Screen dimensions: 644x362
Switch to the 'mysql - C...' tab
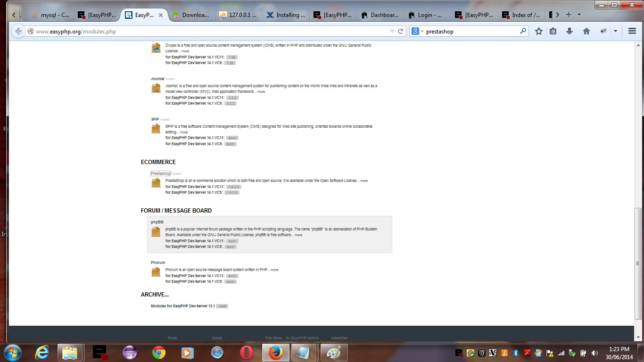(x=50, y=15)
